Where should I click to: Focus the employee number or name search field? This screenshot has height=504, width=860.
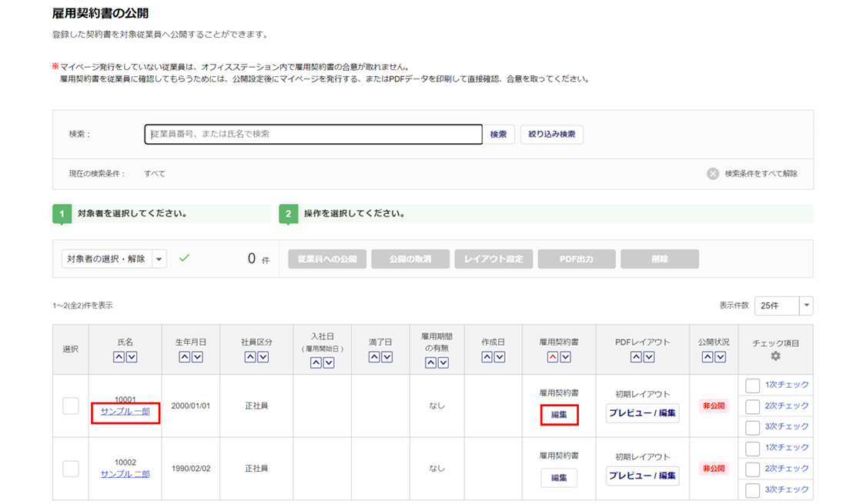coord(313,134)
